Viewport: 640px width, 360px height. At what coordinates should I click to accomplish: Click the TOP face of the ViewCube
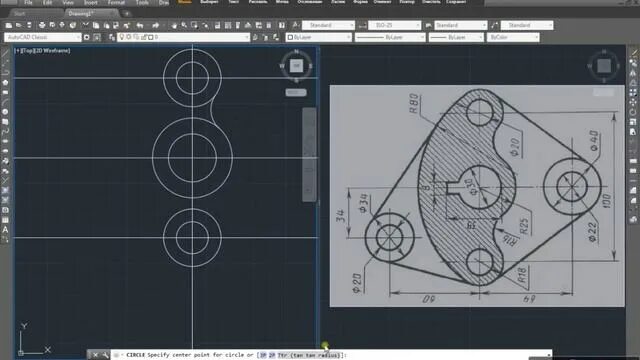coord(296,65)
